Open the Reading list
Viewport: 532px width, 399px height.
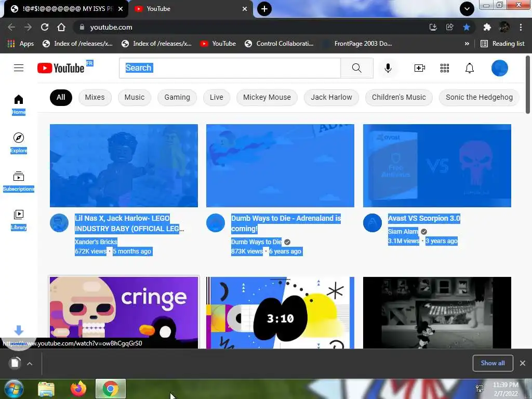[502, 44]
